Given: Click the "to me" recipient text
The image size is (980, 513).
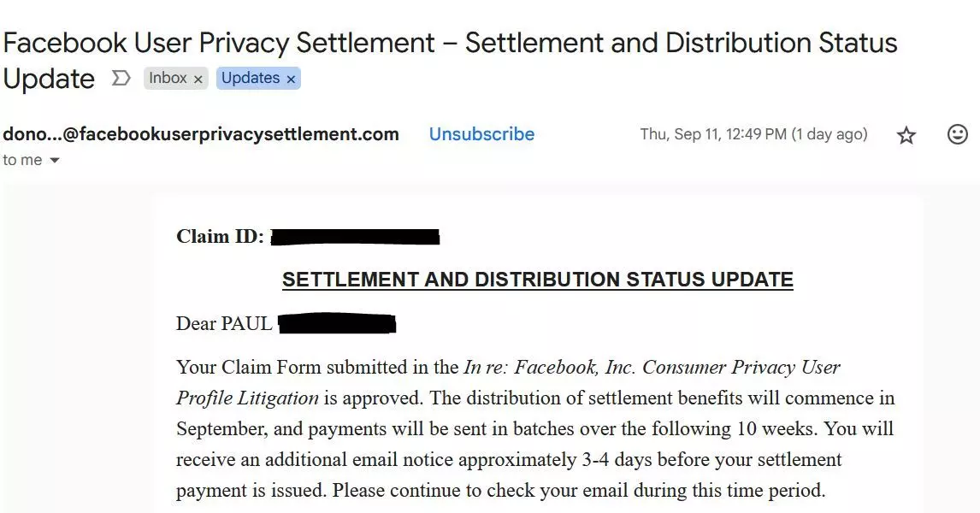Looking at the screenshot, I should [x=22, y=161].
